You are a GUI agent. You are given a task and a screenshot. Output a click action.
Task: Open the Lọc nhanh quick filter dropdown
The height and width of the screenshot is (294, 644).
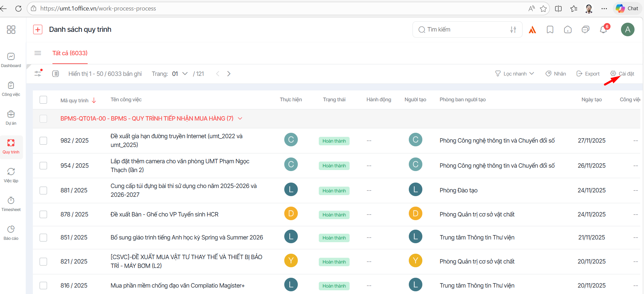click(515, 74)
